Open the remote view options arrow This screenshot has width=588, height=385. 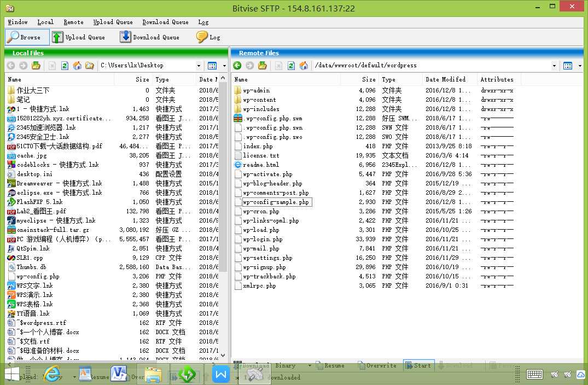[580, 66]
